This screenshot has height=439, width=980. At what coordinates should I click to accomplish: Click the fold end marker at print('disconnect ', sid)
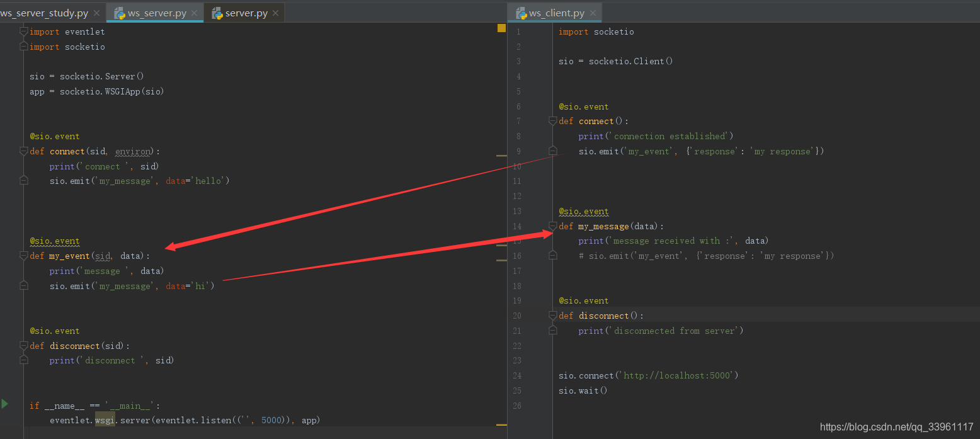[x=24, y=360]
